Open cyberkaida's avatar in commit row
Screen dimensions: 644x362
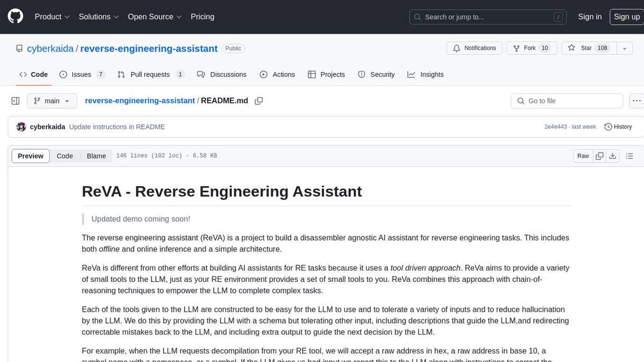pyautogui.click(x=21, y=127)
